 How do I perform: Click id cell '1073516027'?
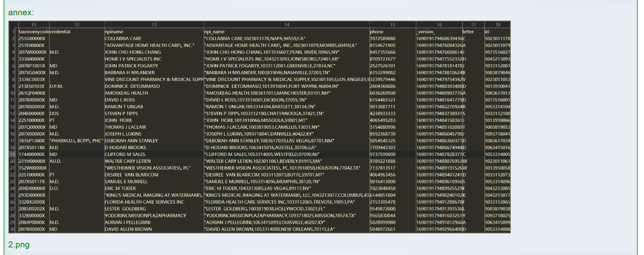(497, 52)
